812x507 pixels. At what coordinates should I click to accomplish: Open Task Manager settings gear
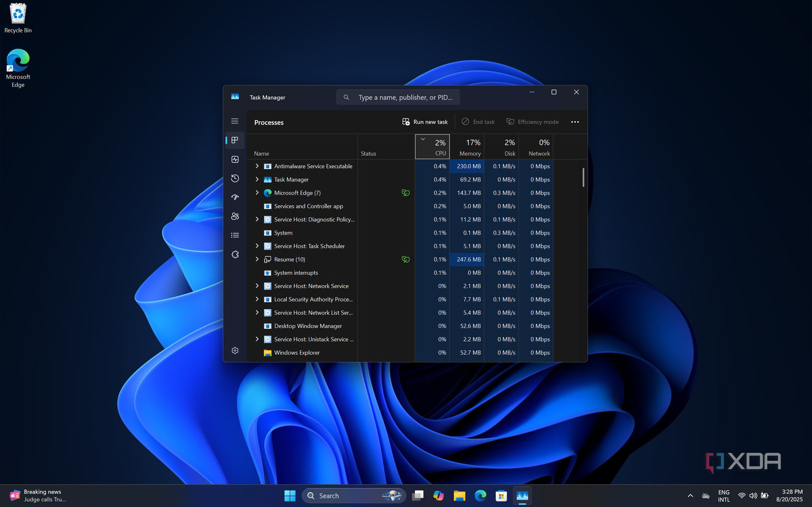click(x=235, y=351)
